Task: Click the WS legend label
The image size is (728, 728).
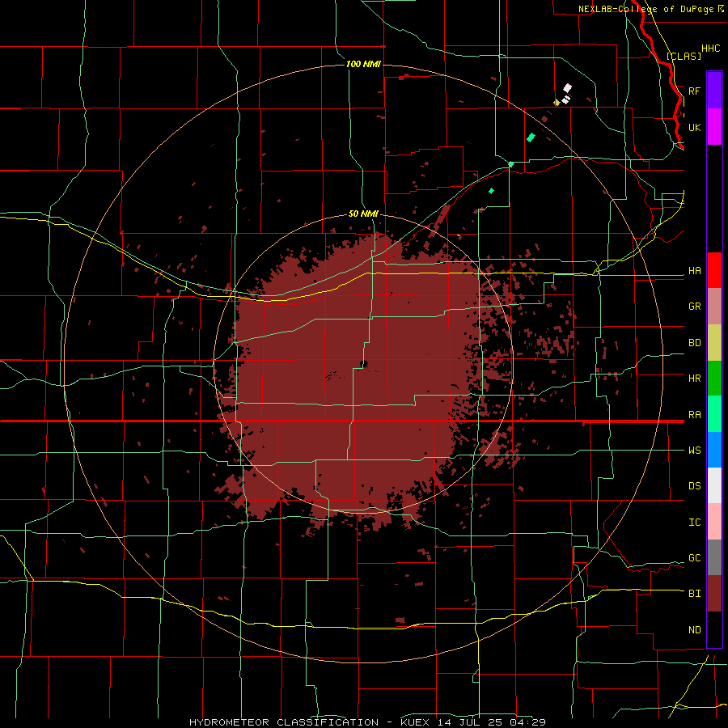Action: 694,450
